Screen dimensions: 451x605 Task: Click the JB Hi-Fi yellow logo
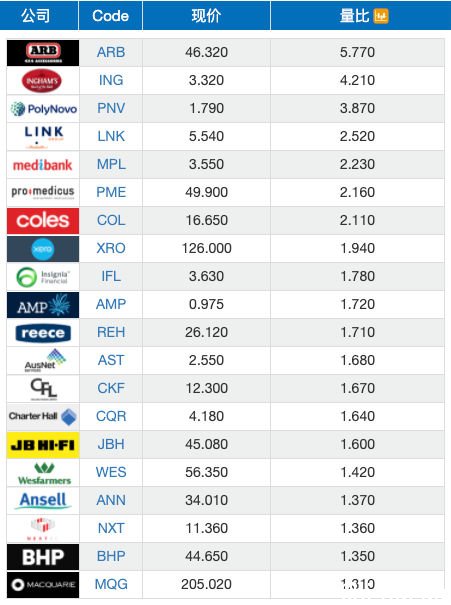pyautogui.click(x=43, y=445)
